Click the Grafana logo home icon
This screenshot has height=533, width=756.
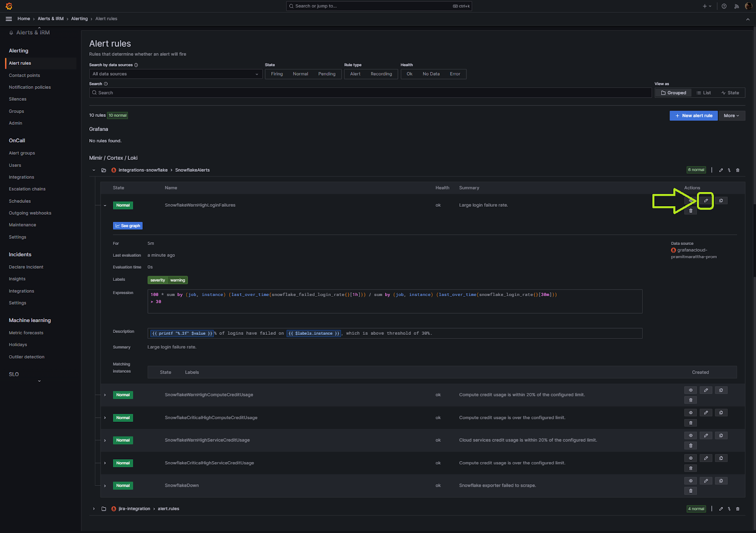(x=9, y=6)
